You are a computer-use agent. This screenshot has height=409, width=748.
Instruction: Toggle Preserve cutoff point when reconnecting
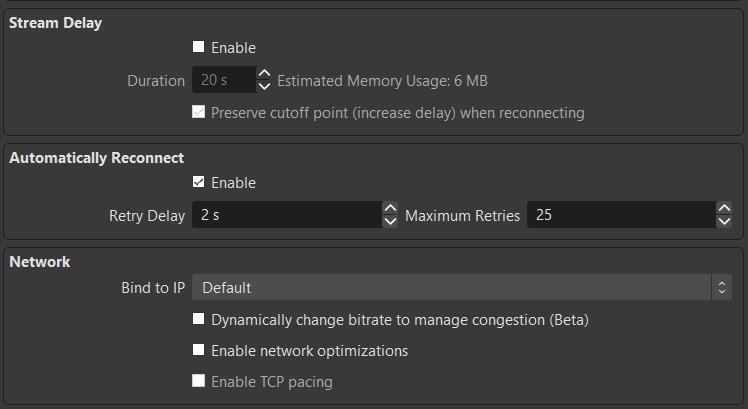(x=199, y=113)
